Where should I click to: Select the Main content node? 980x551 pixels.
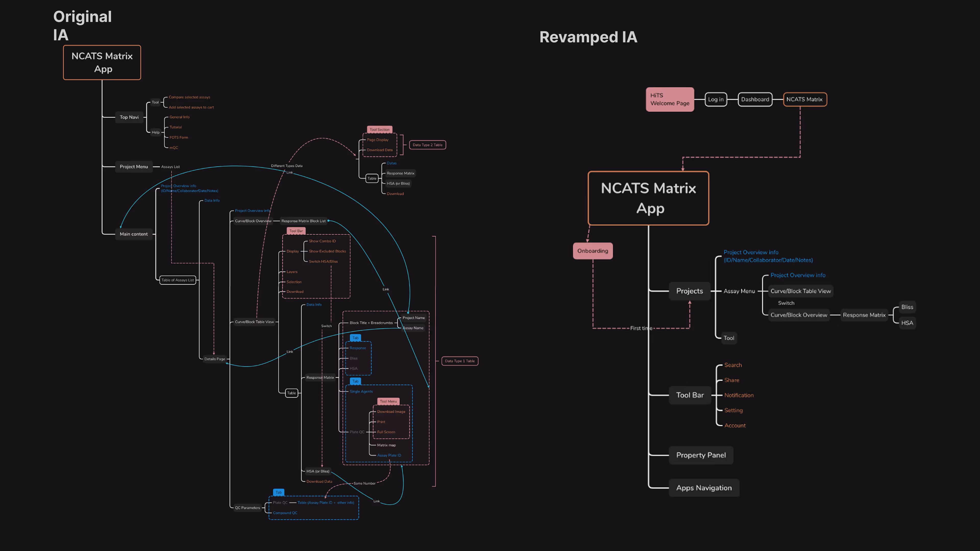point(133,234)
